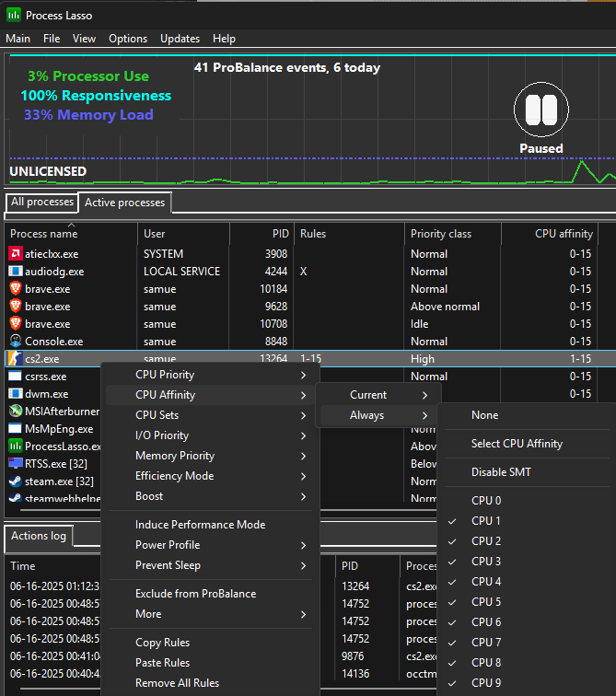Viewport: 616px width, 696px height.
Task: Uncheck CPU 9 affinity
Action: pyautogui.click(x=528, y=683)
